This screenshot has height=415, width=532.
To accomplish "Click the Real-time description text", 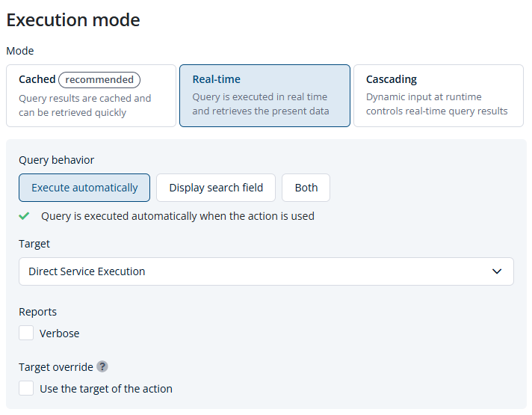I will (x=261, y=104).
